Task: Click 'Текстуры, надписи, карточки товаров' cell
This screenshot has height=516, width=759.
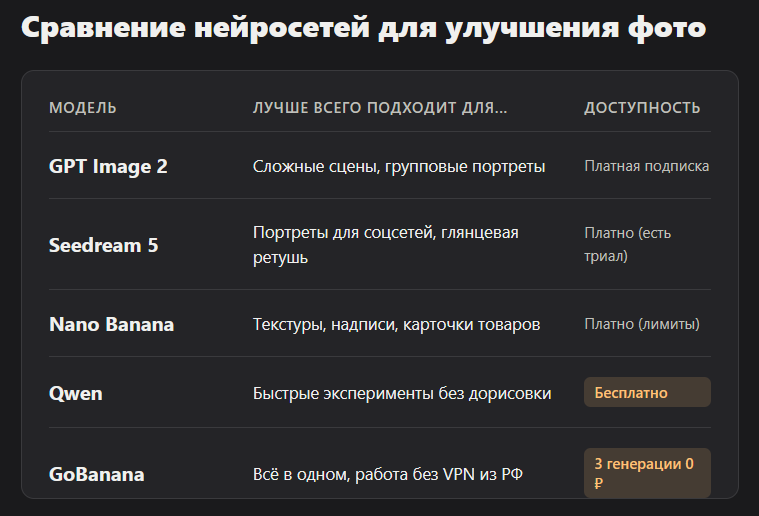Action: [x=396, y=324]
